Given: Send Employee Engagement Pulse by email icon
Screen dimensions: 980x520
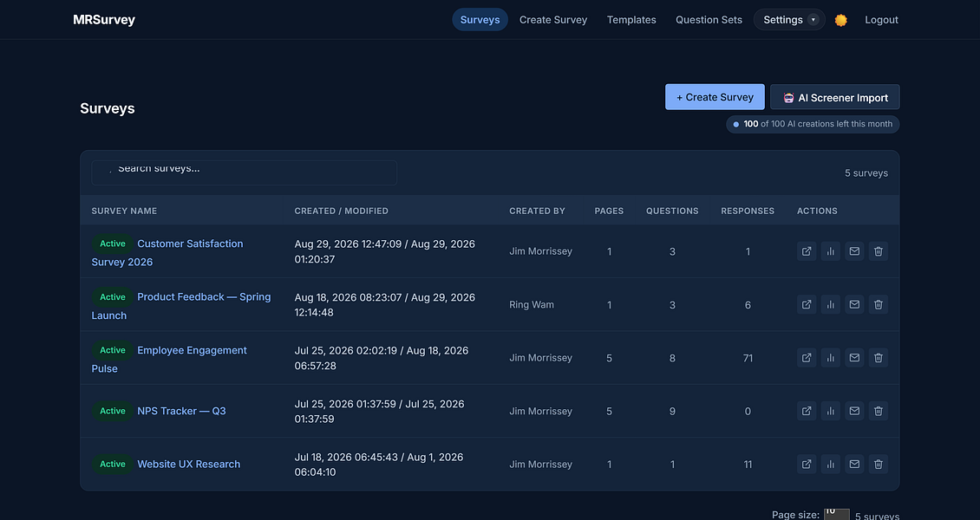Looking at the screenshot, I should tap(854, 358).
